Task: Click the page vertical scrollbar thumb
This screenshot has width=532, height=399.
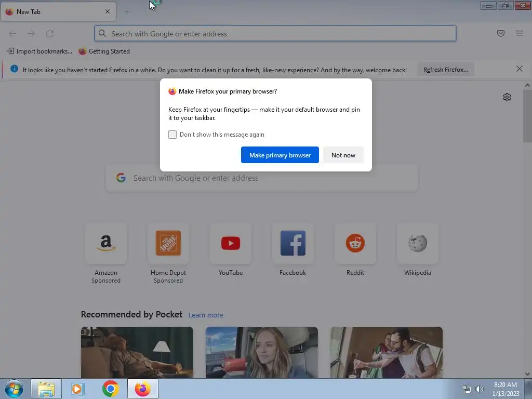Action: [527, 116]
